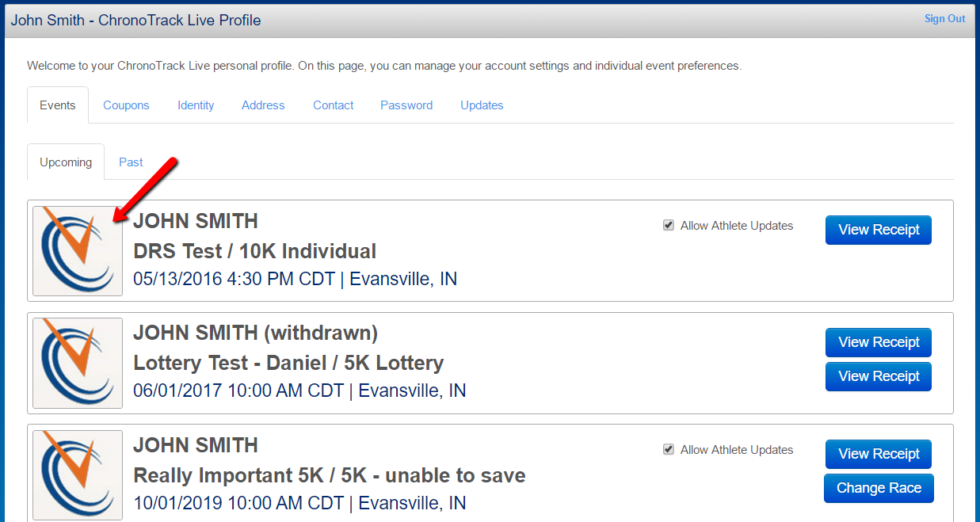Select the Contact tab
This screenshot has width=980, height=522.
334,105
